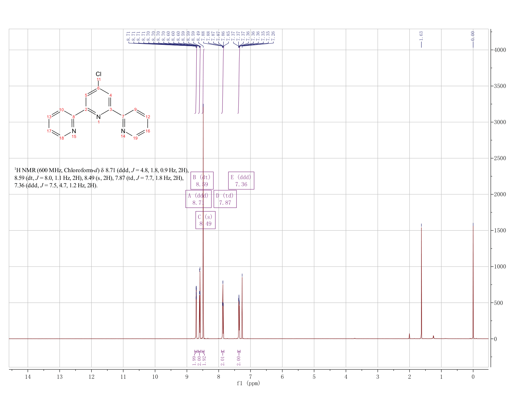Click the TMS peak at 0 ppm
Viewport: 532px width, 411px height.
click(473, 280)
